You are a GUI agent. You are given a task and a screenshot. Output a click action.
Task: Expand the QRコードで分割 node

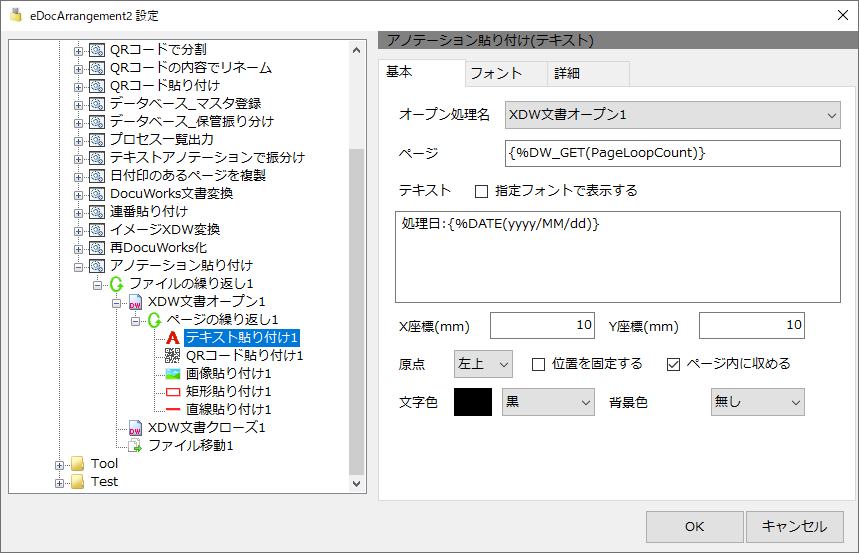(78, 52)
